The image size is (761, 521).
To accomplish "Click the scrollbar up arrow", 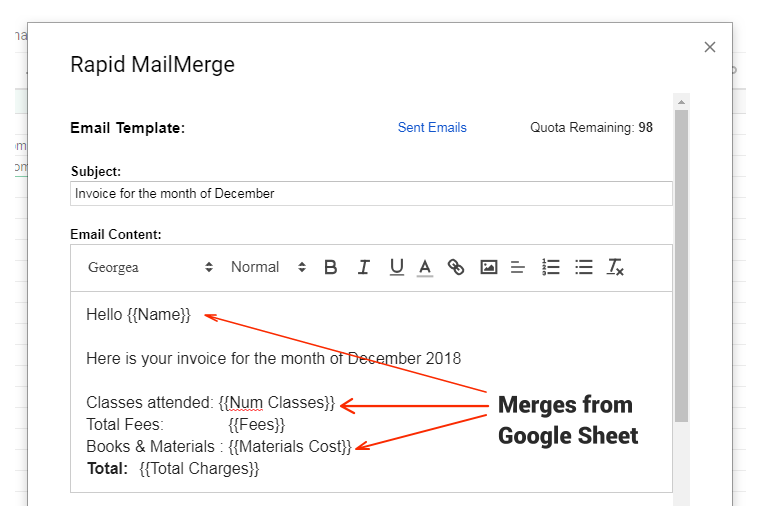I will click(x=681, y=102).
